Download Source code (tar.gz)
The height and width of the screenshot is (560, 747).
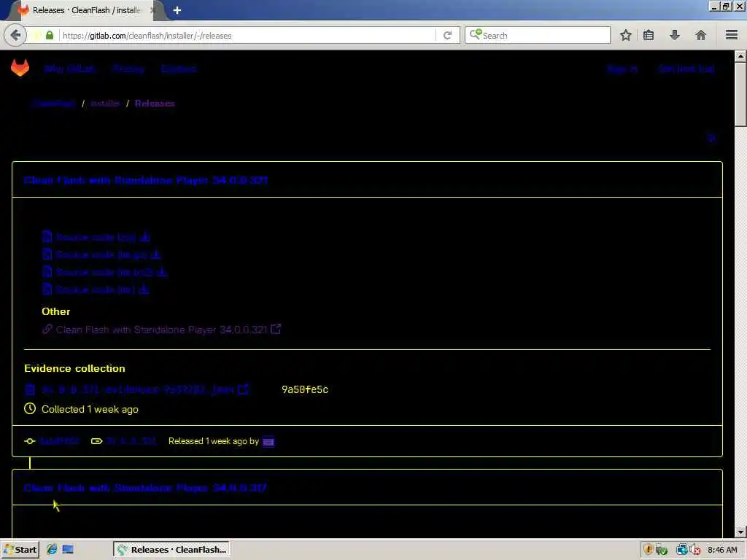pyautogui.click(x=101, y=254)
